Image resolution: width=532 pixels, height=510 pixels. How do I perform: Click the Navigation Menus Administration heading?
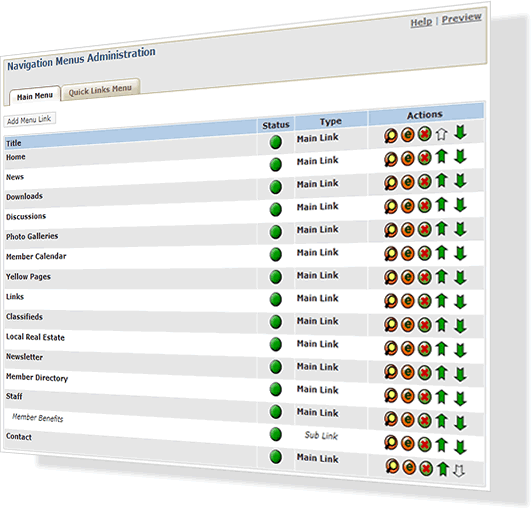point(81,59)
